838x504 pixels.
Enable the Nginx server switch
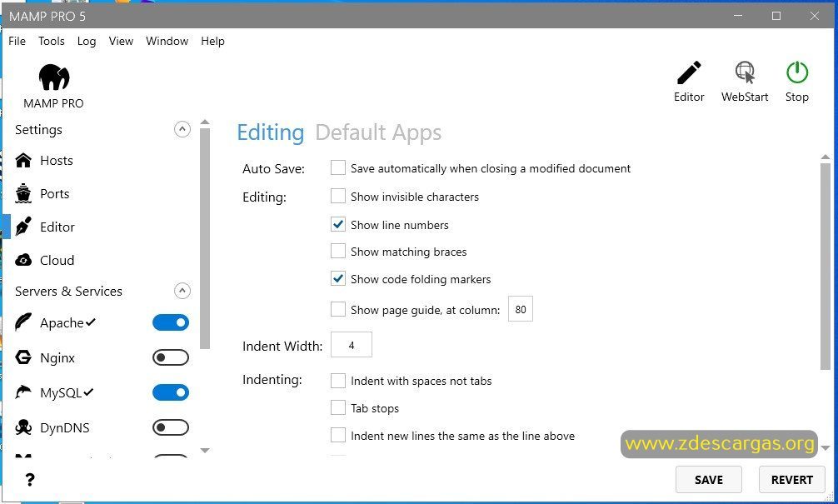pos(171,357)
